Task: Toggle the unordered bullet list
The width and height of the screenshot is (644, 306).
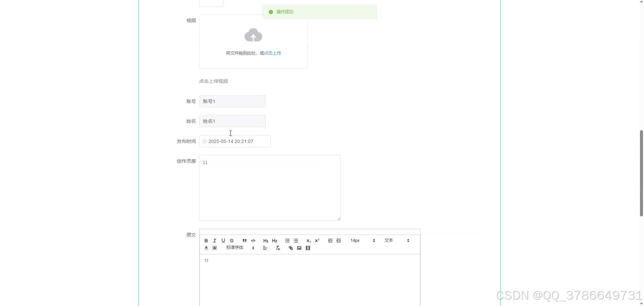Action: [x=296, y=241]
